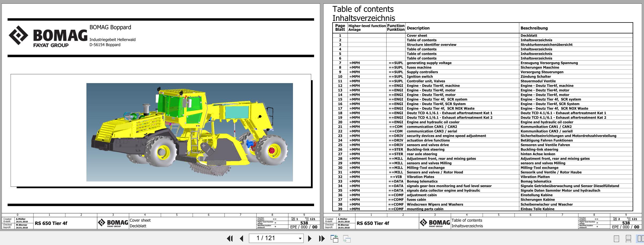
Task: Click the 1 / 121 page number field
Action: (x=273, y=238)
